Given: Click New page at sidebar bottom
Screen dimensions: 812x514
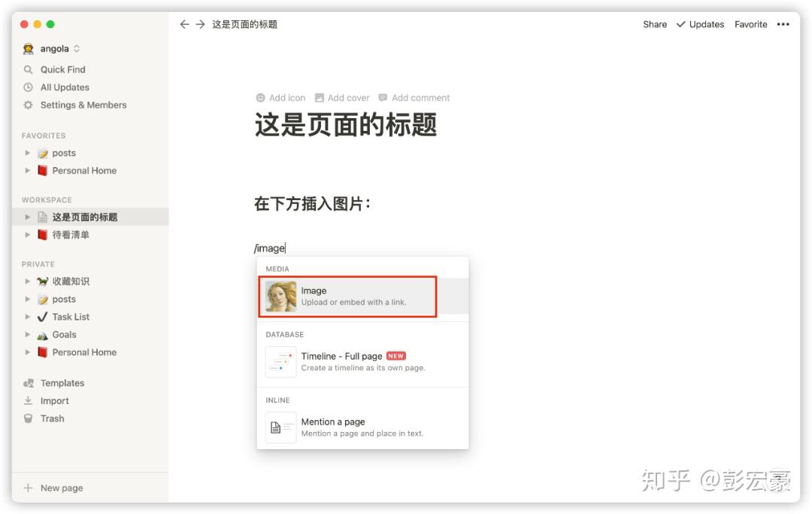Looking at the screenshot, I should 53,488.
